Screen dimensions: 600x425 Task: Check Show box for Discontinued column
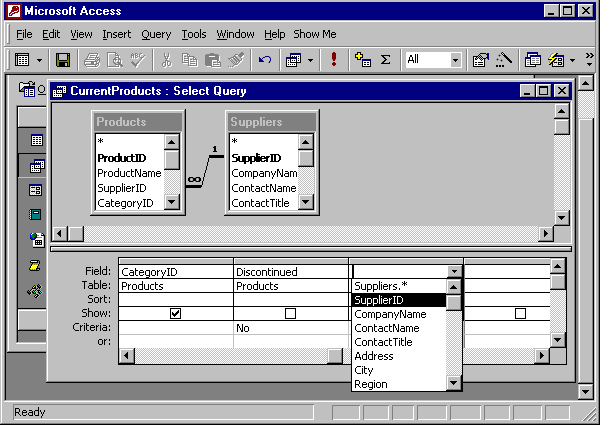coord(290,314)
